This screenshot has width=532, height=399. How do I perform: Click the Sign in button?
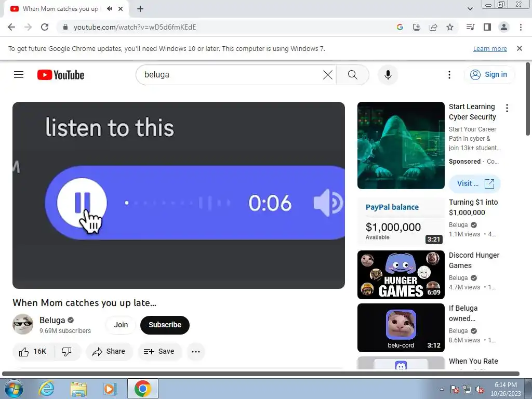pyautogui.click(x=489, y=75)
